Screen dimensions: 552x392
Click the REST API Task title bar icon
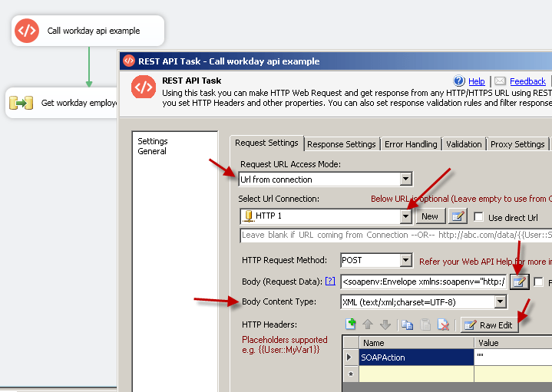tap(128, 61)
